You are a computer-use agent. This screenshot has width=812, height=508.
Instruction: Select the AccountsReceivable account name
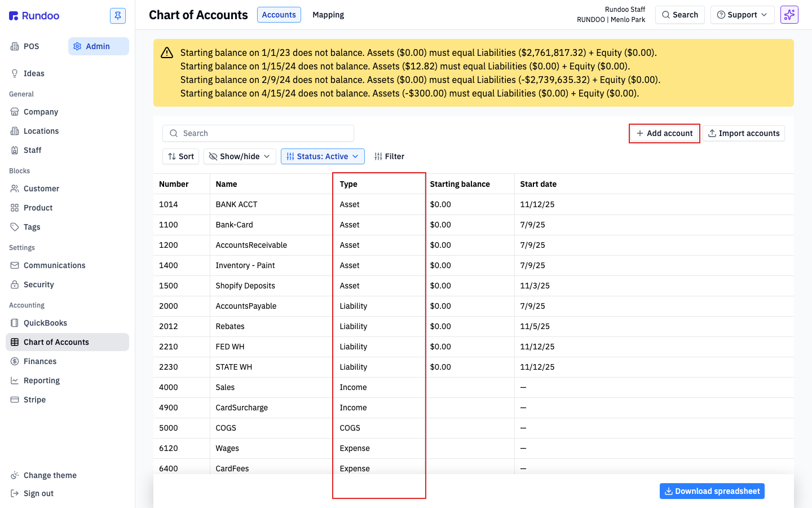[x=251, y=245]
